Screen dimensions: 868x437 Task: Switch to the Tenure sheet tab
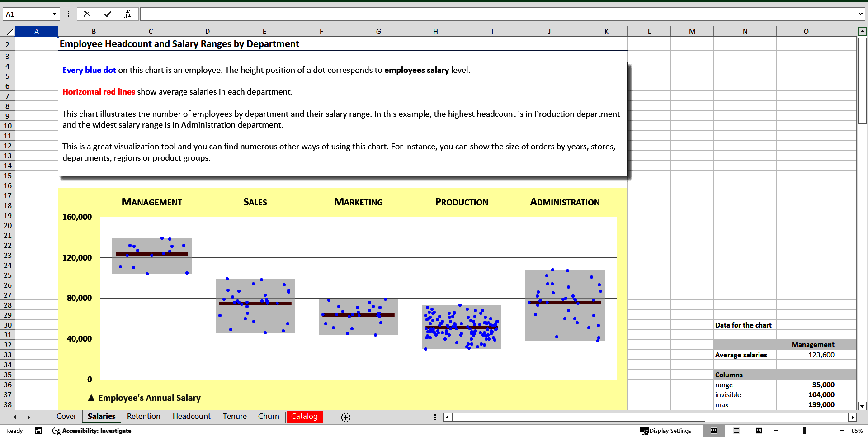coord(235,416)
